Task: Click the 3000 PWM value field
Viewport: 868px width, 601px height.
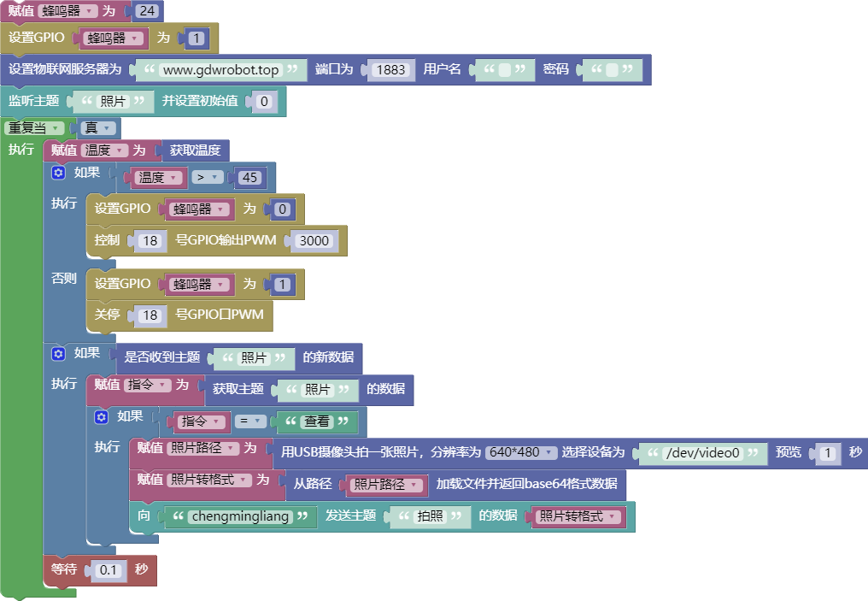Action: click(314, 241)
